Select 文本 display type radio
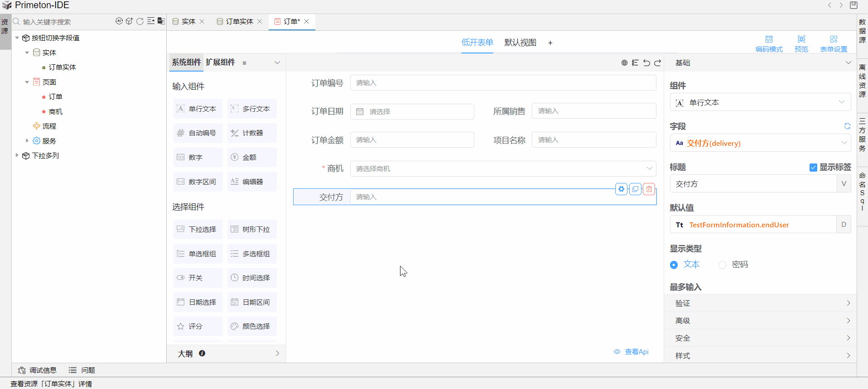868x389 pixels. pos(674,265)
